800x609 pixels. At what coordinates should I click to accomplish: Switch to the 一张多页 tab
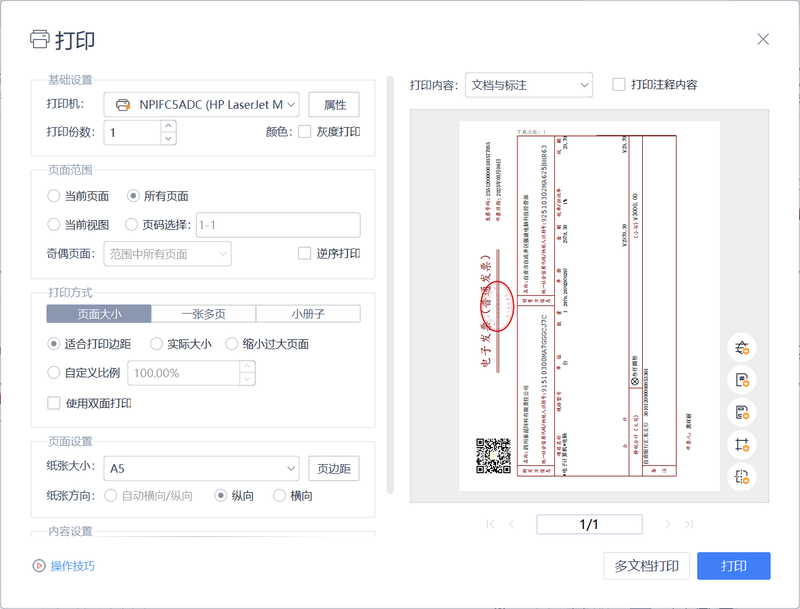(x=203, y=314)
